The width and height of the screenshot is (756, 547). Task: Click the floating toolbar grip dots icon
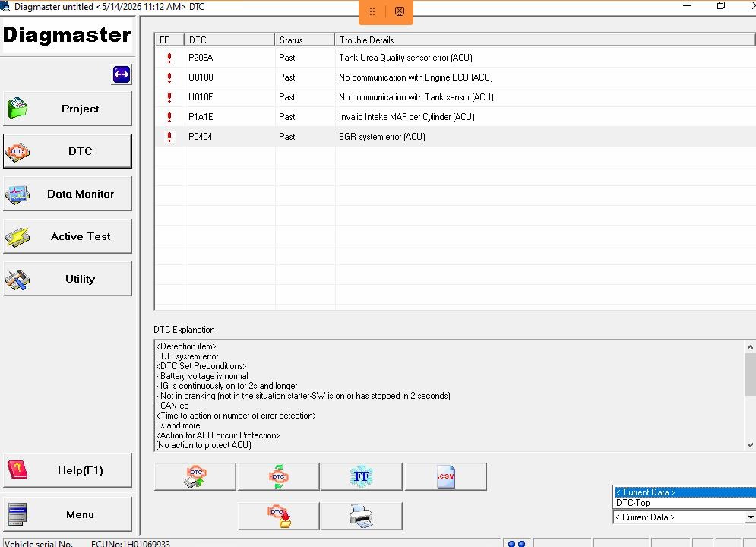(372, 11)
